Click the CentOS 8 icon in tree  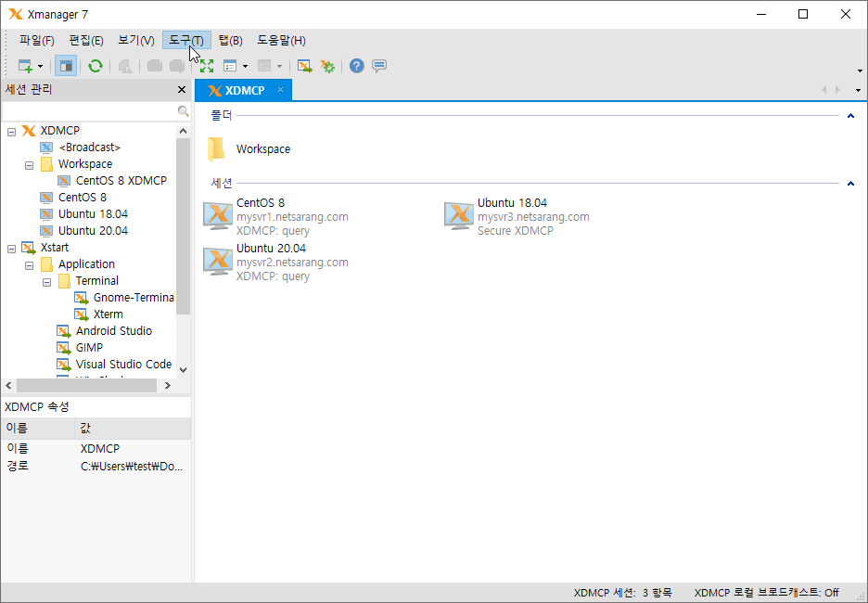[x=47, y=197]
